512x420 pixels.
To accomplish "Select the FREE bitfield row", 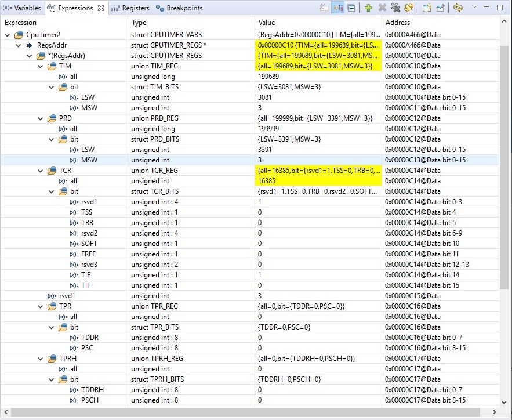I will [250, 254].
